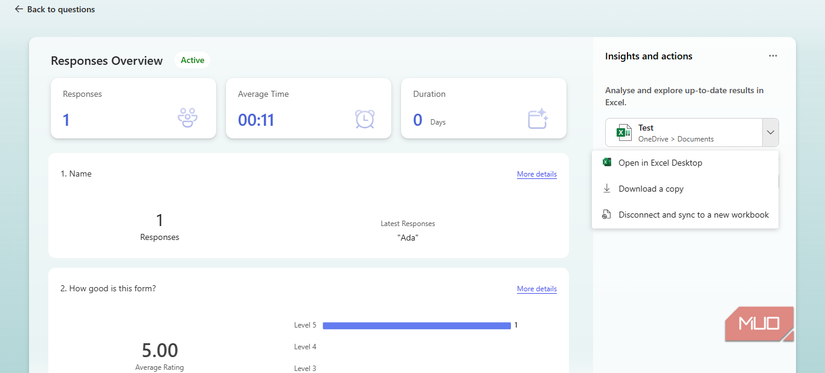Click the Excel icon for Open in Excel Desktop

pos(607,163)
